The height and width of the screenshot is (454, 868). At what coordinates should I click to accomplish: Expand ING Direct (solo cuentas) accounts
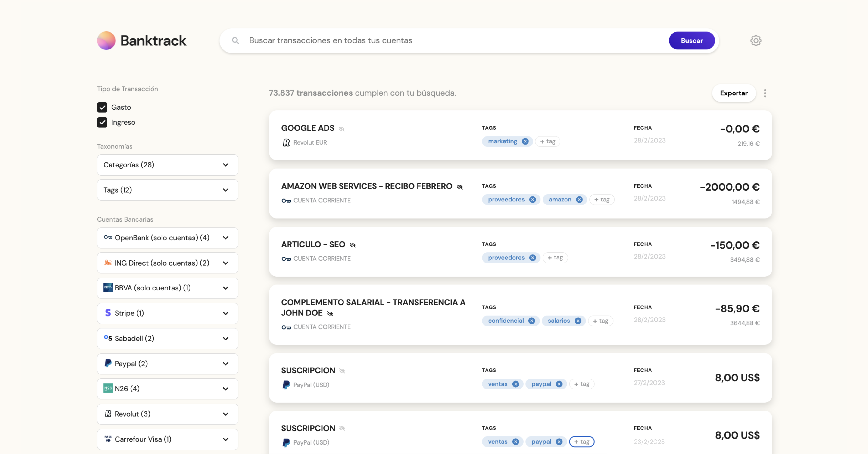[x=168, y=263]
